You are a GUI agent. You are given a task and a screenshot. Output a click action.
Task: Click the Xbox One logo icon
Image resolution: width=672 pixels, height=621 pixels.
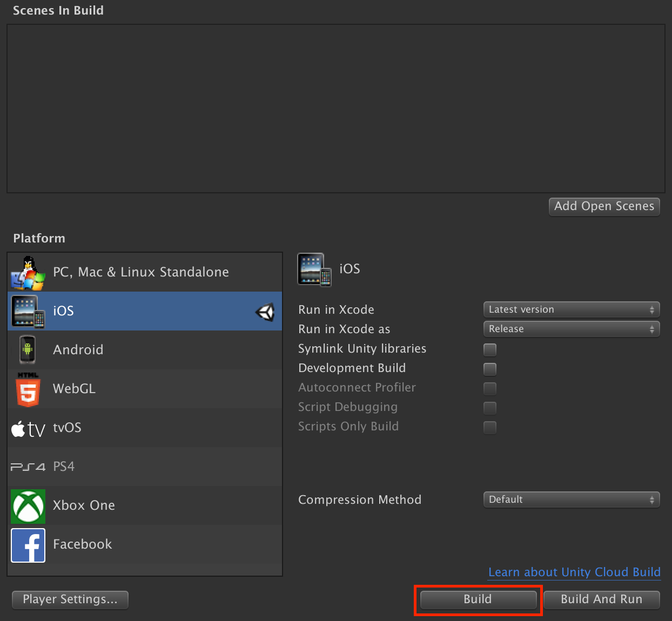(x=28, y=506)
